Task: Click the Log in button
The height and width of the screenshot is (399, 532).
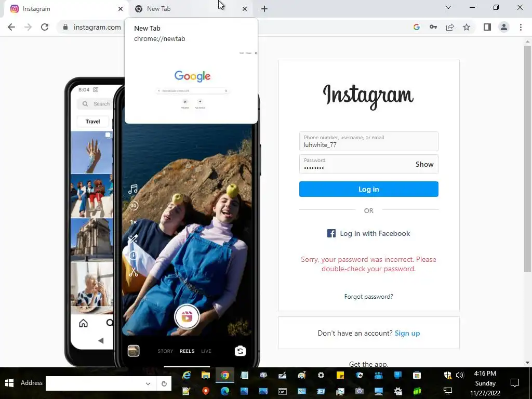Action: 369,189
